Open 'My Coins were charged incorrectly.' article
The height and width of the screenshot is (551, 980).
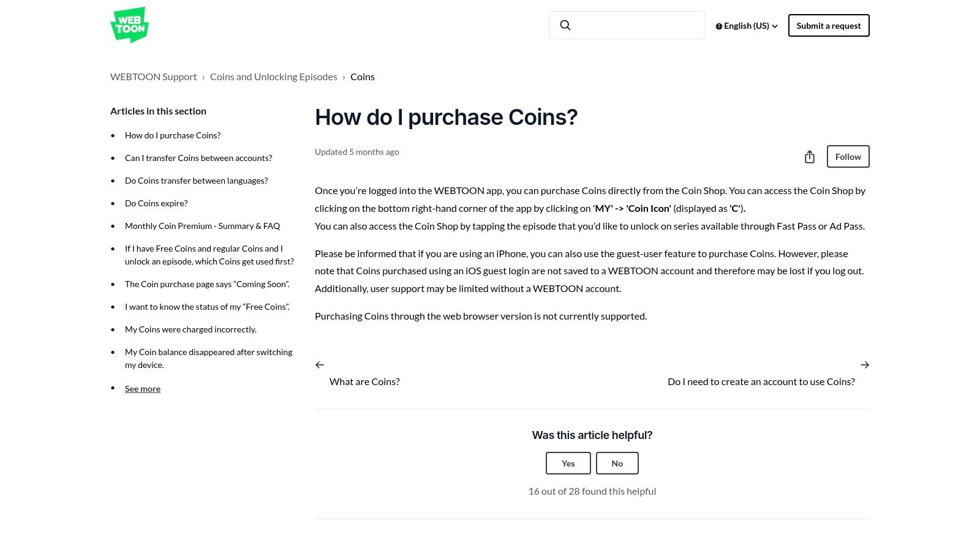[190, 329]
